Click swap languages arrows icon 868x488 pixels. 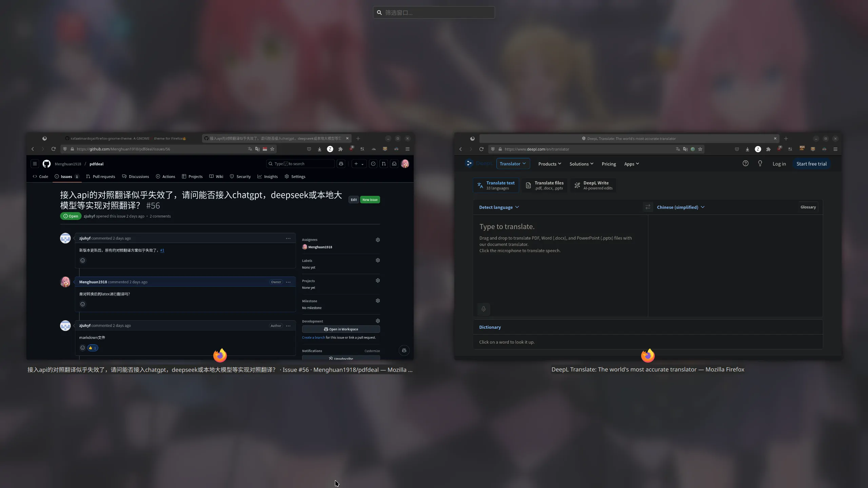[648, 207]
